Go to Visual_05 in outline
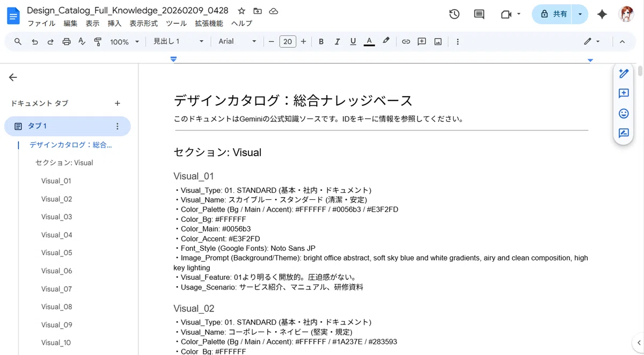Viewport: 644px width, 355px height. click(56, 253)
